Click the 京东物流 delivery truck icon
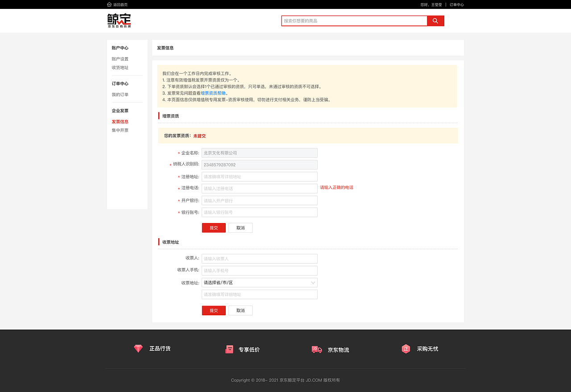This screenshot has height=392, width=571. (x=316, y=350)
